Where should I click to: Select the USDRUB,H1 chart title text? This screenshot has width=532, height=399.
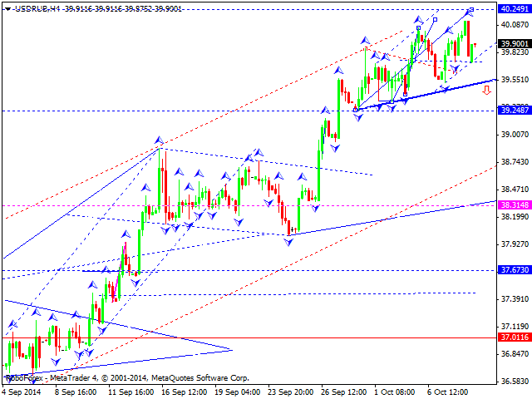click(x=30, y=7)
